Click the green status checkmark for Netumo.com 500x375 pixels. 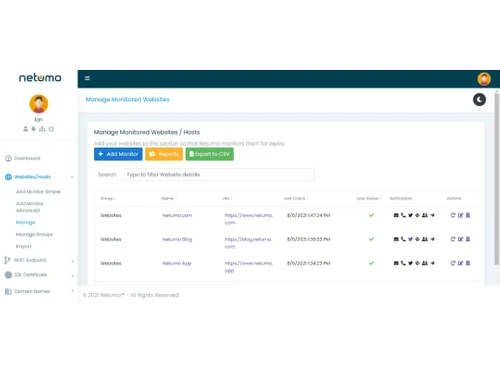[x=371, y=215]
